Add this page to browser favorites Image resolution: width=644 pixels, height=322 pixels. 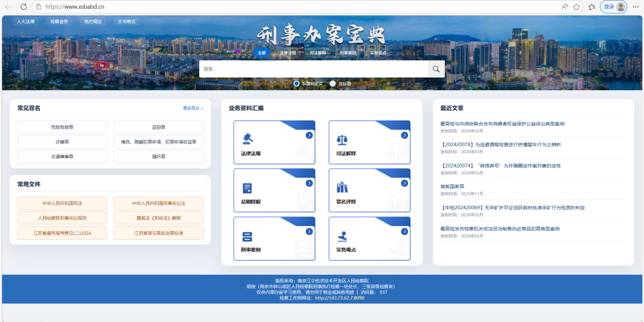(577, 7)
